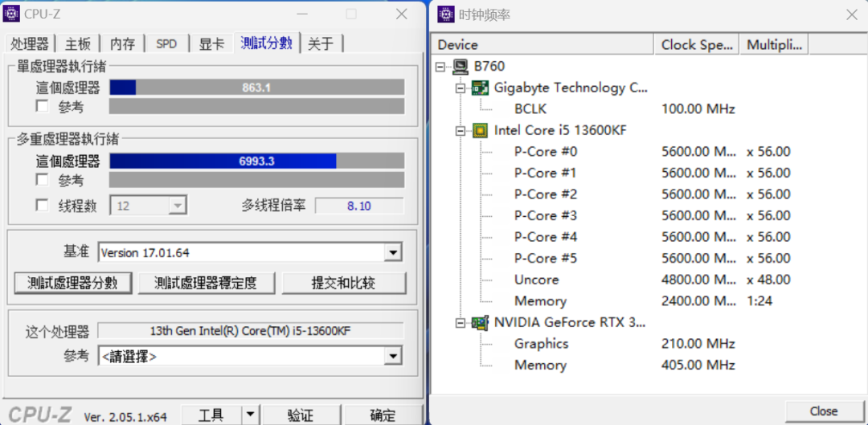Click the 工具 button

[211, 415]
